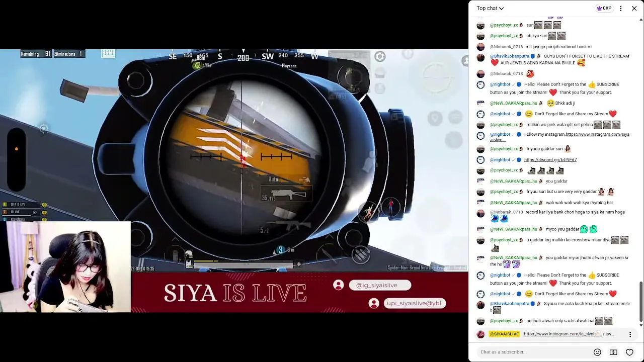The width and height of the screenshot is (644, 362).
Task: Click avatar beside 'Siyuuu me aata kuch' message
Action: point(480,304)
